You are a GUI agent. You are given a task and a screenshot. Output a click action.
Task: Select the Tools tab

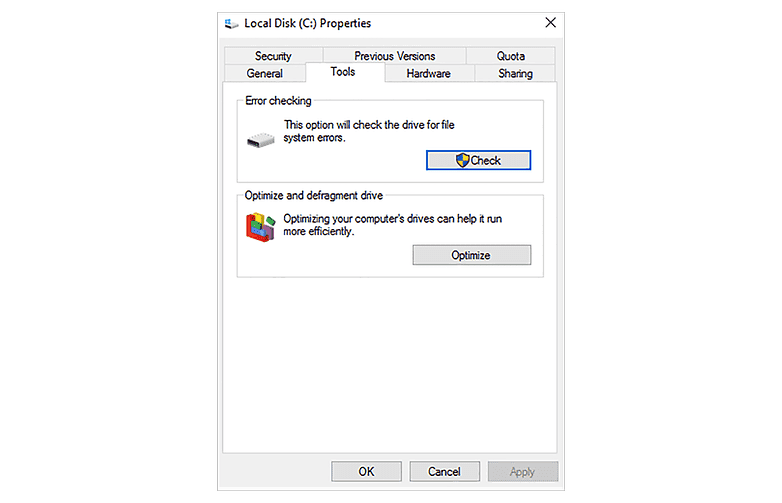click(x=343, y=72)
